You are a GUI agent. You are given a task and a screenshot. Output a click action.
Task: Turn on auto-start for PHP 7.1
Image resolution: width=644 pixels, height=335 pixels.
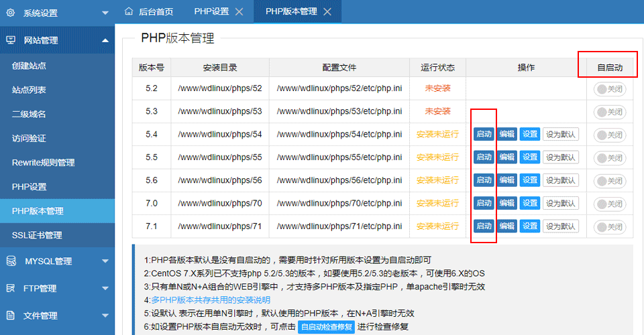[x=610, y=226]
